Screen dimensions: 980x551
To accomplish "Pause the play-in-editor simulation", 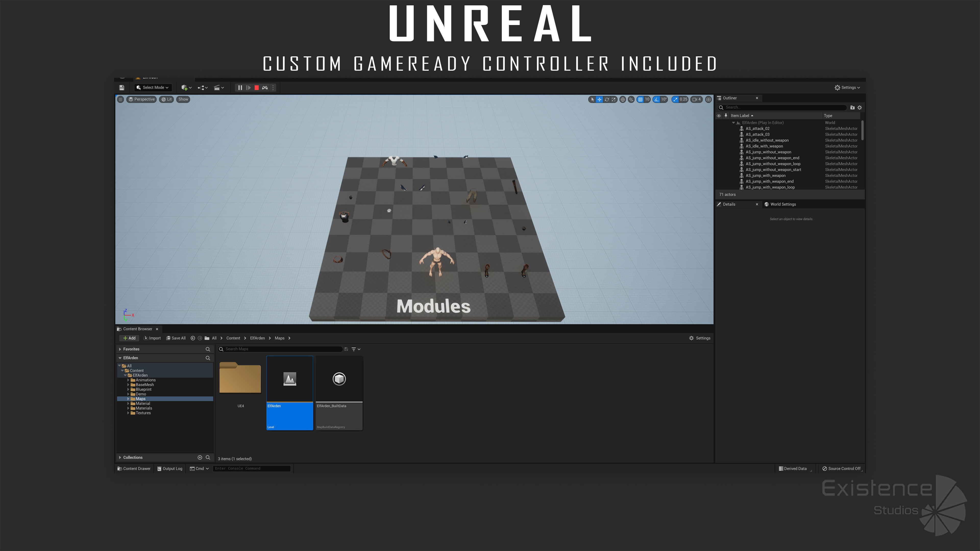I will (240, 88).
